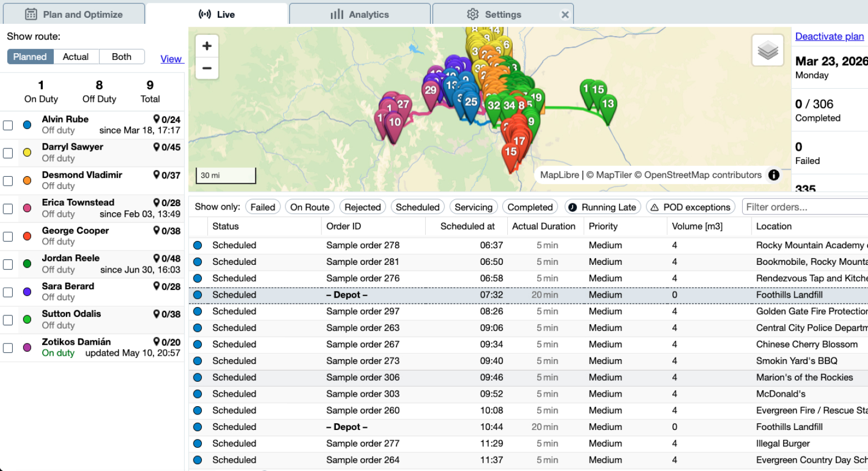Image resolution: width=868 pixels, height=471 pixels.
Task: Switch to the Analytics tab
Action: click(360, 14)
